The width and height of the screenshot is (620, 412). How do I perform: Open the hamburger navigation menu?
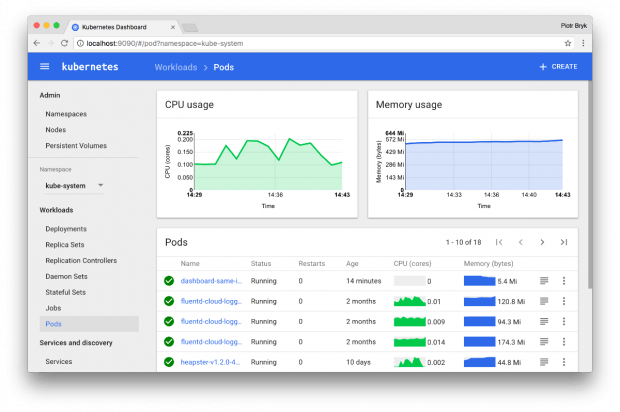pos(45,66)
